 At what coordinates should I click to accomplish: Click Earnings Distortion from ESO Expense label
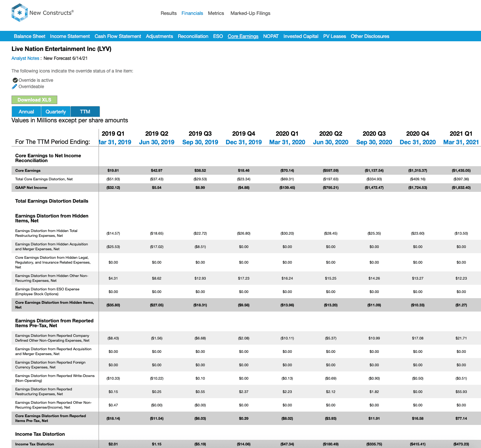(x=47, y=291)
